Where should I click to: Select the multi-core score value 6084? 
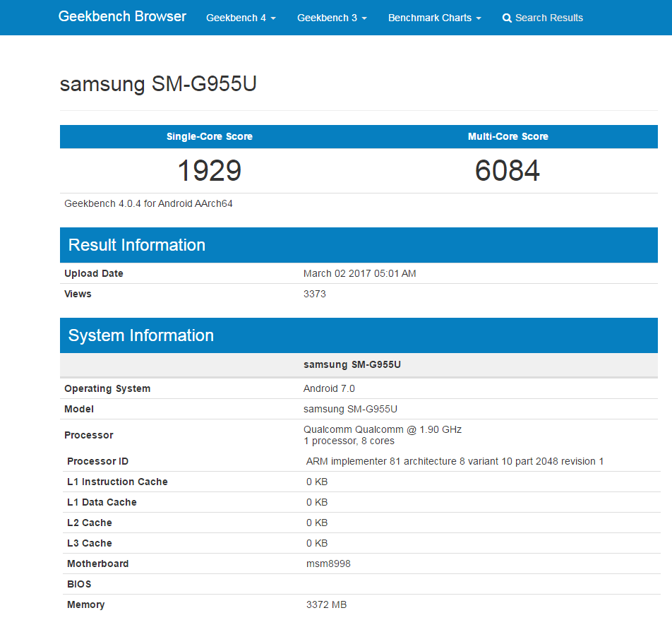508,171
